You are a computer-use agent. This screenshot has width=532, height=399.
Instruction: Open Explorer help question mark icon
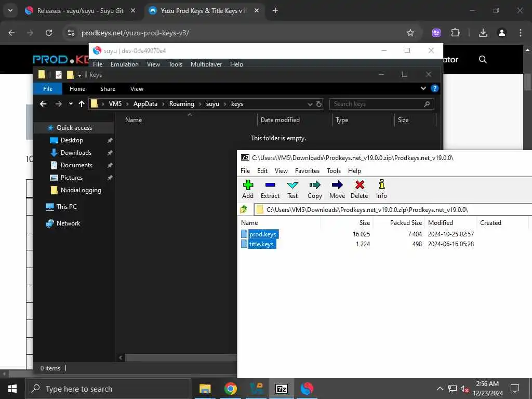(435, 88)
